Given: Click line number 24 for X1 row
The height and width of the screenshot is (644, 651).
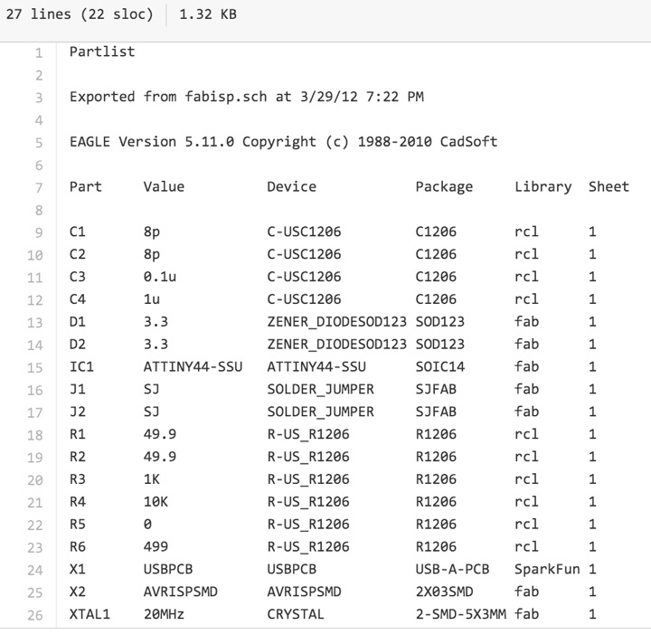Looking at the screenshot, I should click(35, 570).
